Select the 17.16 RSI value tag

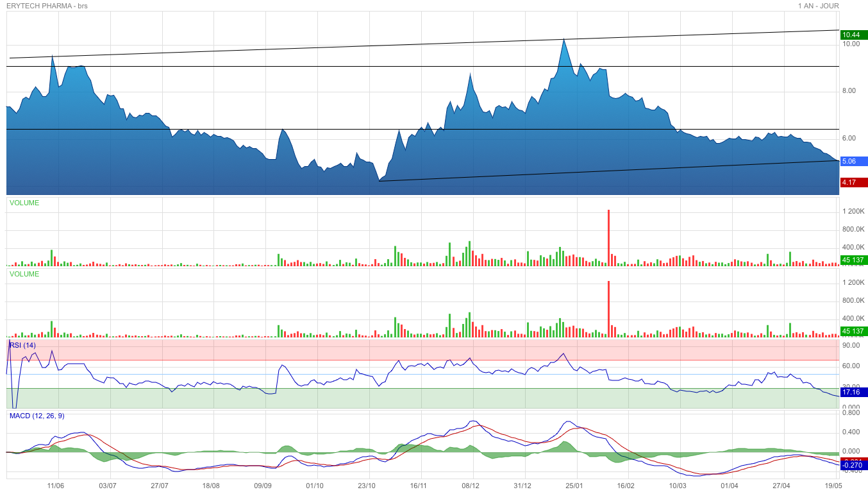point(851,393)
